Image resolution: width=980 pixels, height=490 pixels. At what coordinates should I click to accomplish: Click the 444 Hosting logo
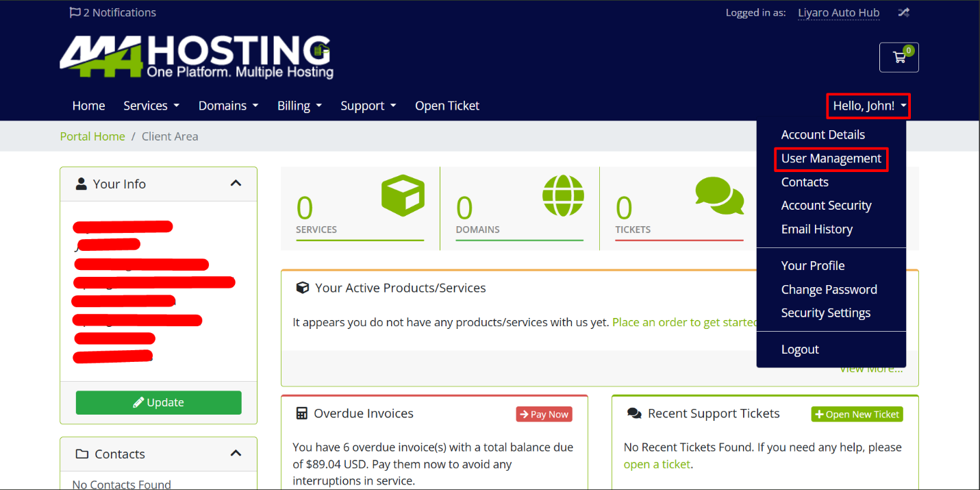pyautogui.click(x=197, y=58)
